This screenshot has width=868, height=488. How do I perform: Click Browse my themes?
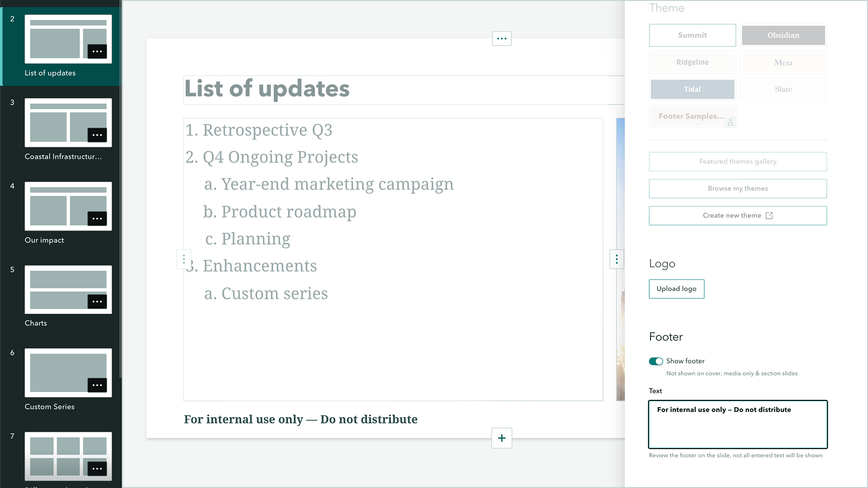pyautogui.click(x=737, y=188)
